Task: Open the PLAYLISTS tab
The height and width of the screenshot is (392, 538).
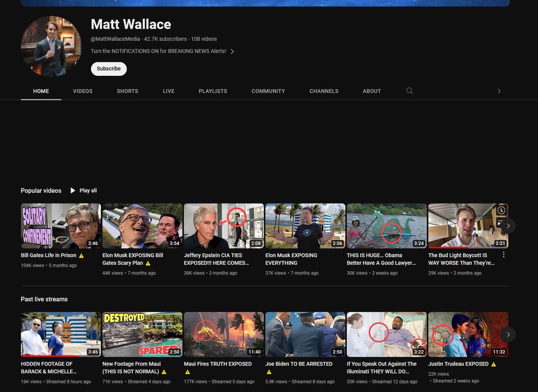Action: click(x=213, y=91)
